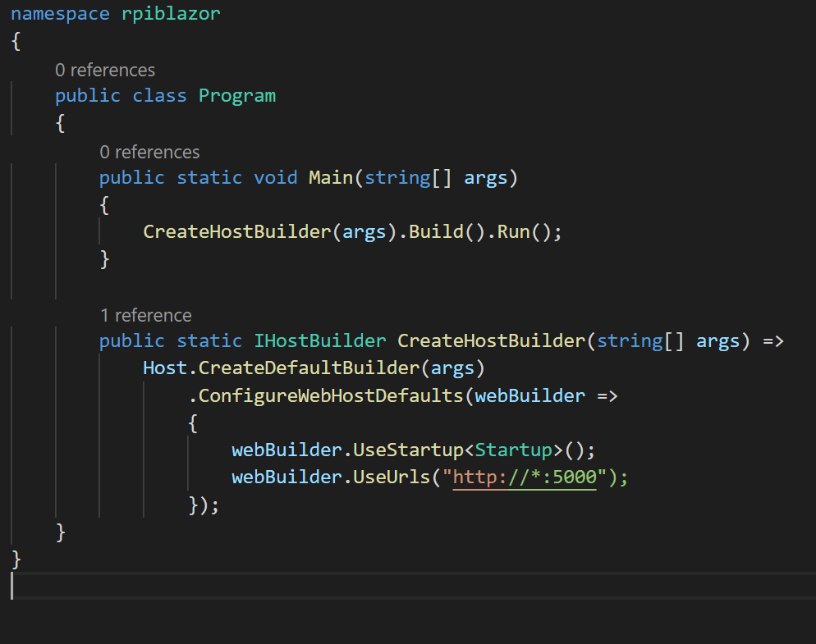Click 'Host' in Host.CreateDefaultBuilder

pyautogui.click(x=166, y=368)
